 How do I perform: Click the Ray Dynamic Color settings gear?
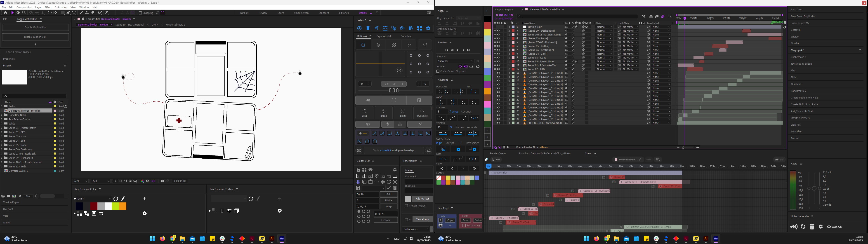[145, 213]
